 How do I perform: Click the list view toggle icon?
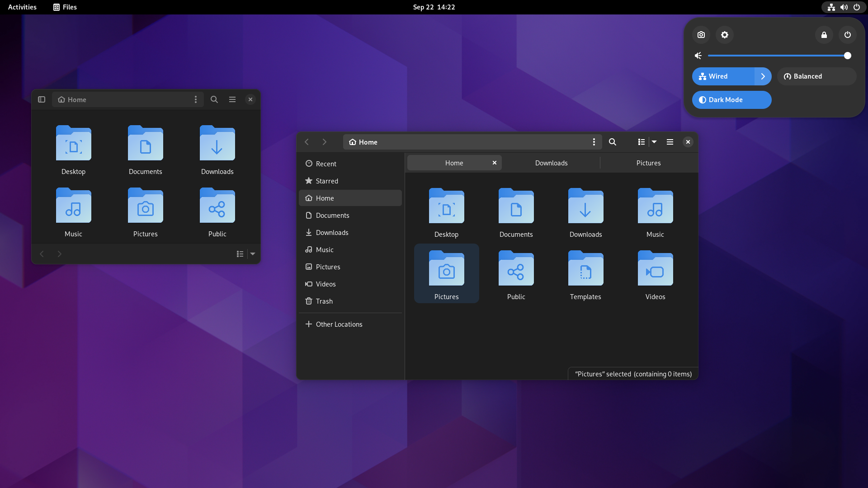pos(641,142)
